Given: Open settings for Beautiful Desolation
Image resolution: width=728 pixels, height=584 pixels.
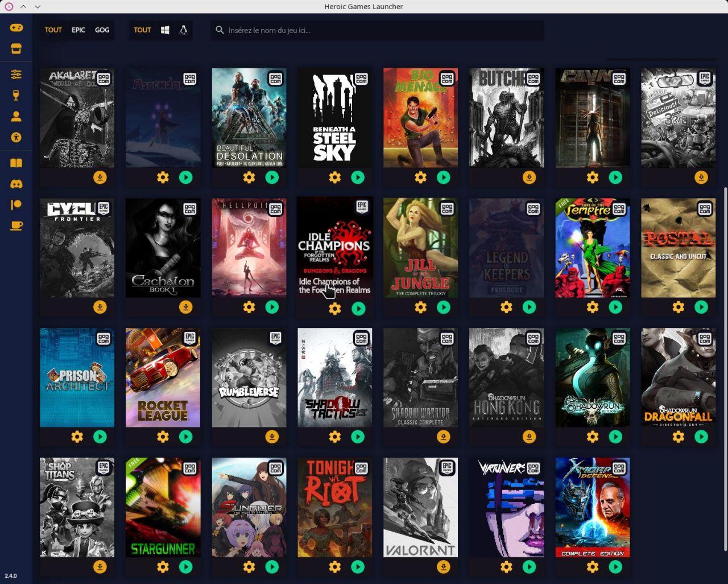Looking at the screenshot, I should 249,178.
